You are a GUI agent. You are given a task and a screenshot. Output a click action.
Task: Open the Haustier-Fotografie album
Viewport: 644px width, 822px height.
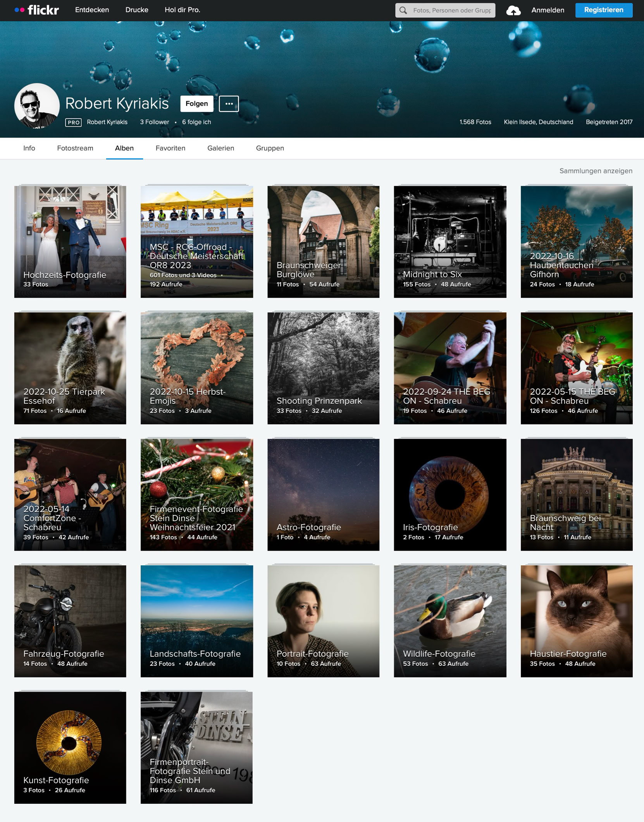(576, 621)
